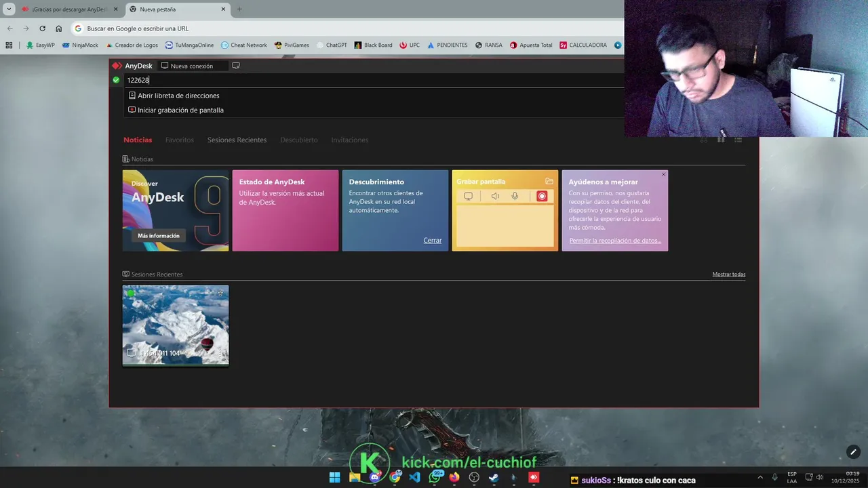Click the pencil edit icon on the desktop
The height and width of the screenshot is (488, 868).
(853, 452)
